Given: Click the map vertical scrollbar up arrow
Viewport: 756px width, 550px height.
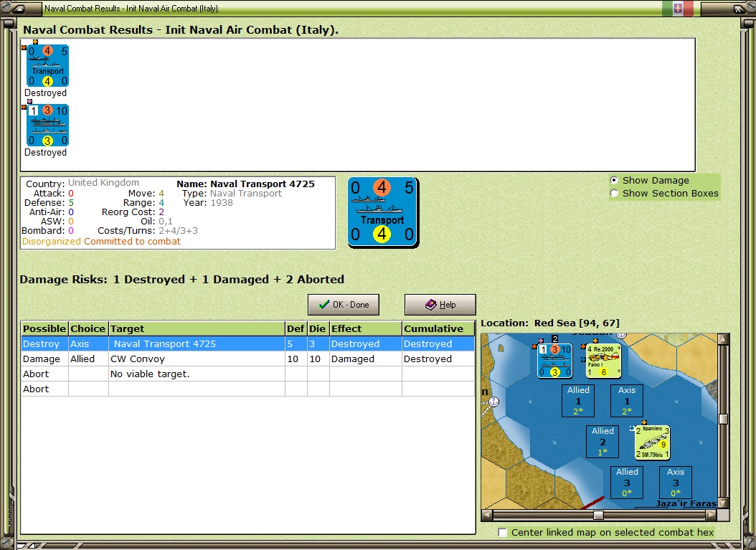Looking at the screenshot, I should [x=723, y=339].
